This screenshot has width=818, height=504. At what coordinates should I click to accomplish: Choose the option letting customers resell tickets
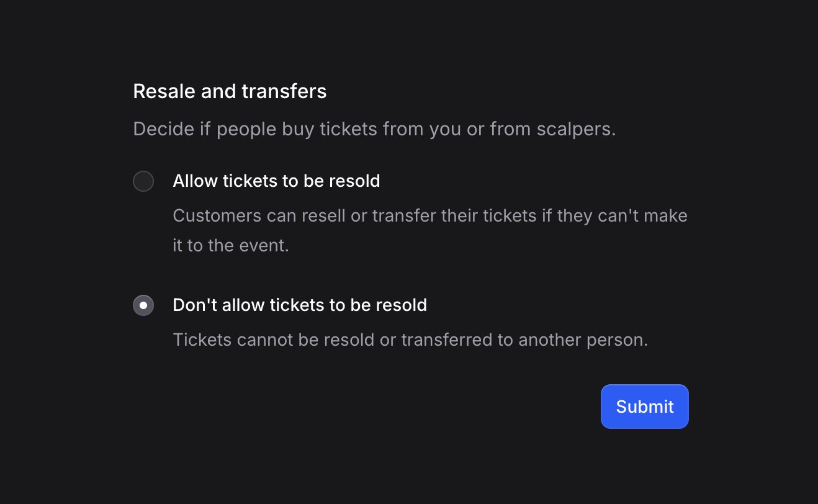coord(143,181)
